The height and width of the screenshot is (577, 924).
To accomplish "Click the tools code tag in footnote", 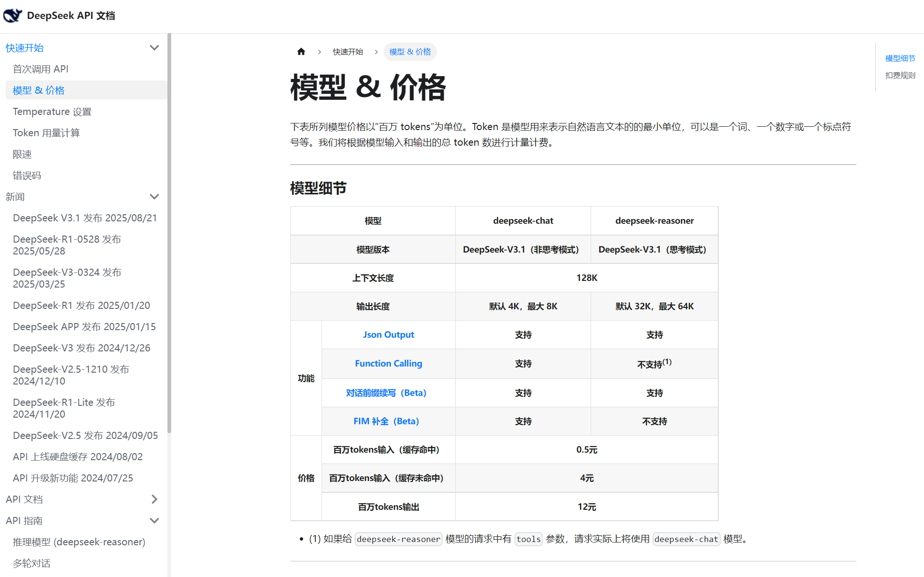I will tap(528, 539).
